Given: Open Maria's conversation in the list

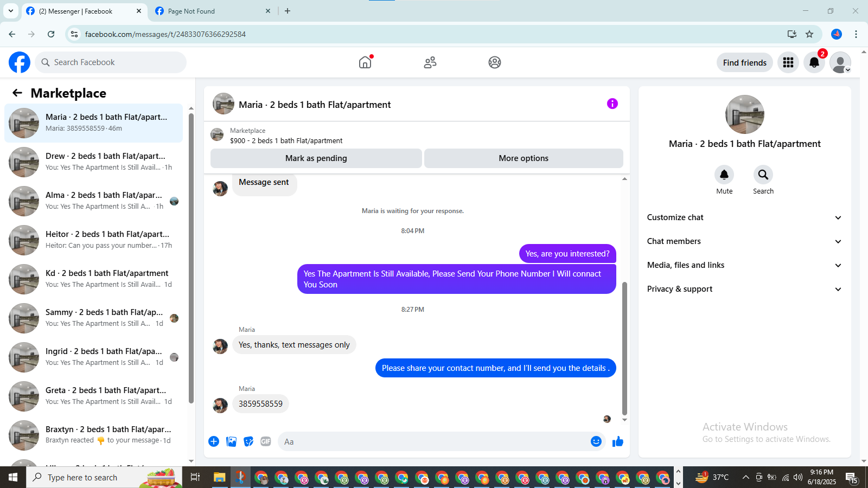Looking at the screenshot, I should (x=93, y=123).
